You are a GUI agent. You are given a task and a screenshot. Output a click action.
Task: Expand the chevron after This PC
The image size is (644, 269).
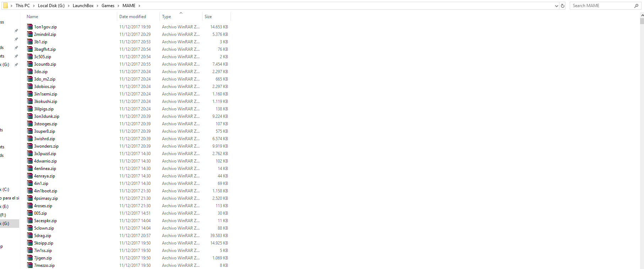click(x=34, y=6)
